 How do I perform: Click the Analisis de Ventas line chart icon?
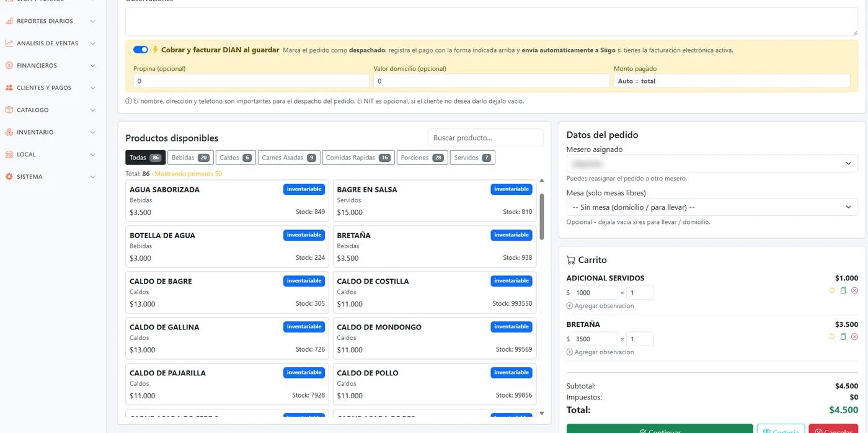(9, 43)
